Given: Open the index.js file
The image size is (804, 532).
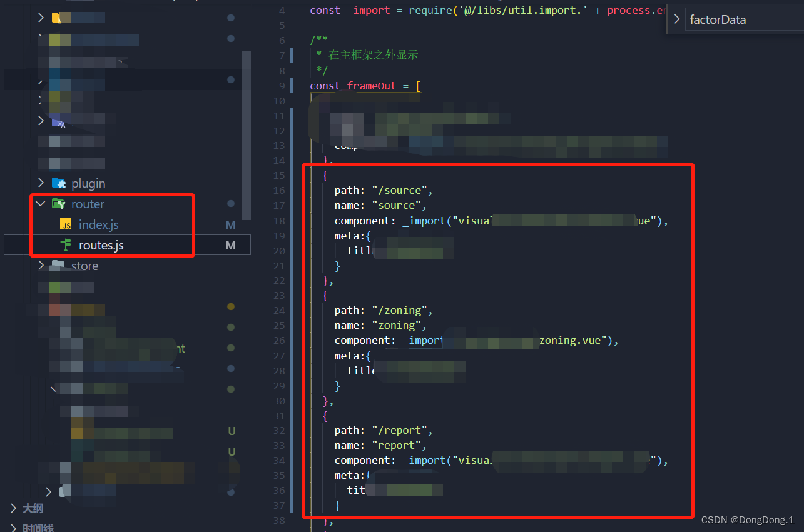Looking at the screenshot, I should click(x=98, y=224).
